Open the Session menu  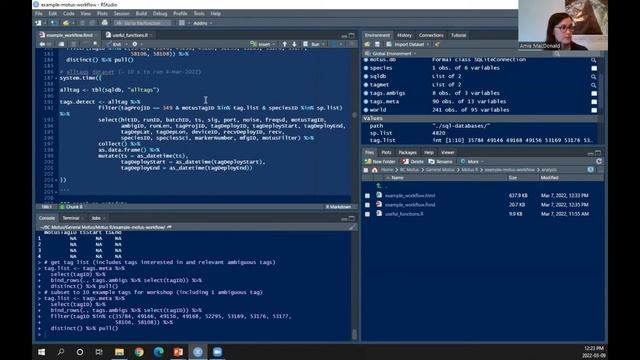click(x=121, y=13)
